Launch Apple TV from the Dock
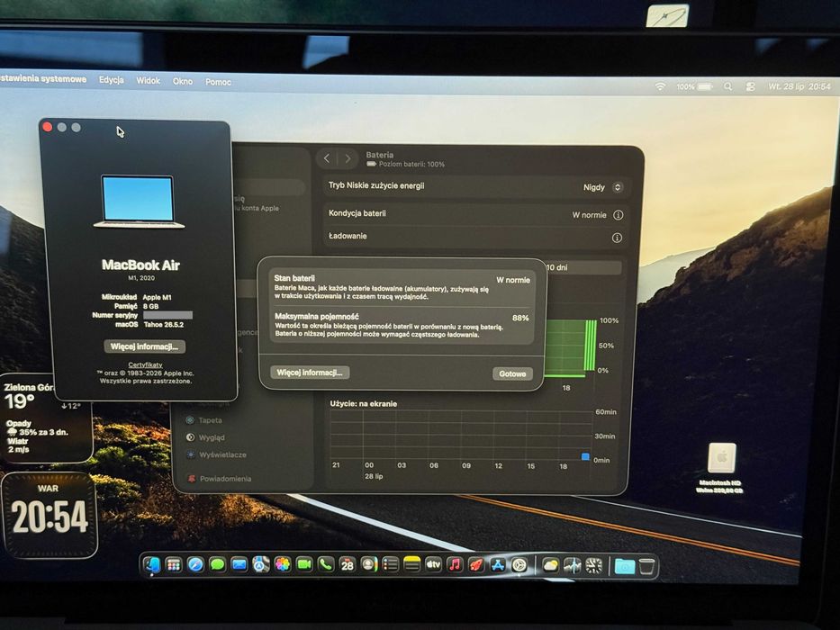The height and width of the screenshot is (630, 840). click(433, 564)
